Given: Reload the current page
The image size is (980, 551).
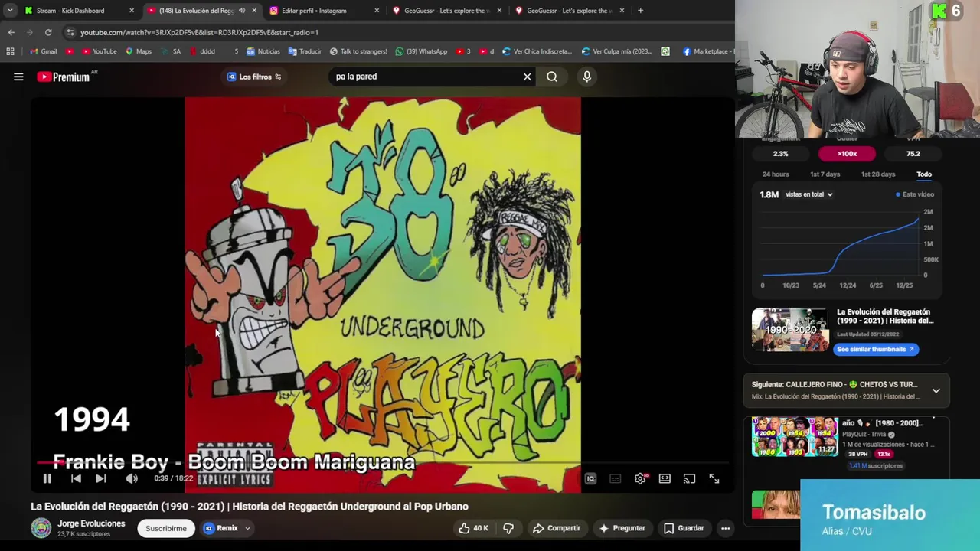Looking at the screenshot, I should click(x=47, y=32).
